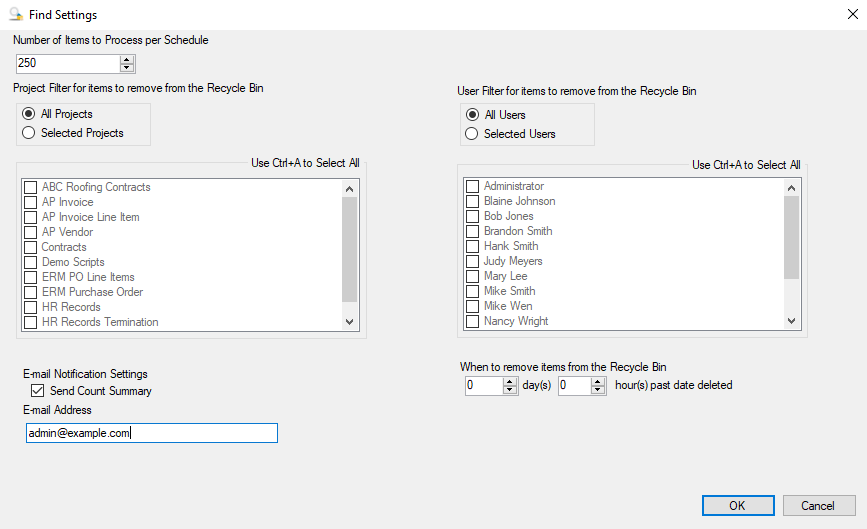Check the Administrator user checkbox
This screenshot has width=867, height=529.
[x=473, y=186]
